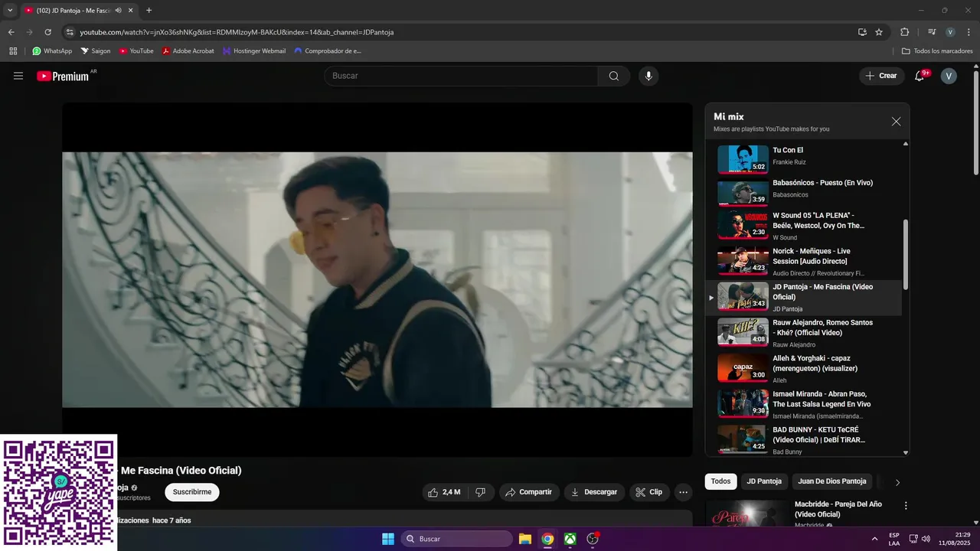Open Chrome profile avatar in toolbar
Viewport: 980px width, 551px height.
(950, 32)
